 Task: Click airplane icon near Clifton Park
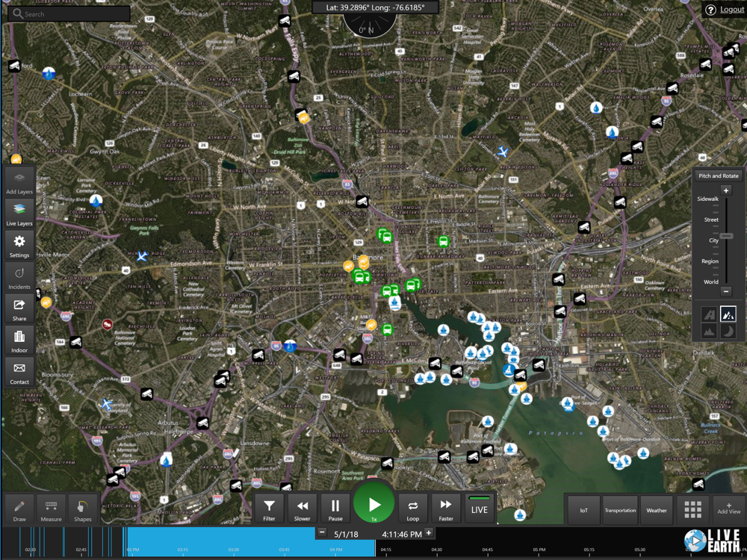point(503,152)
